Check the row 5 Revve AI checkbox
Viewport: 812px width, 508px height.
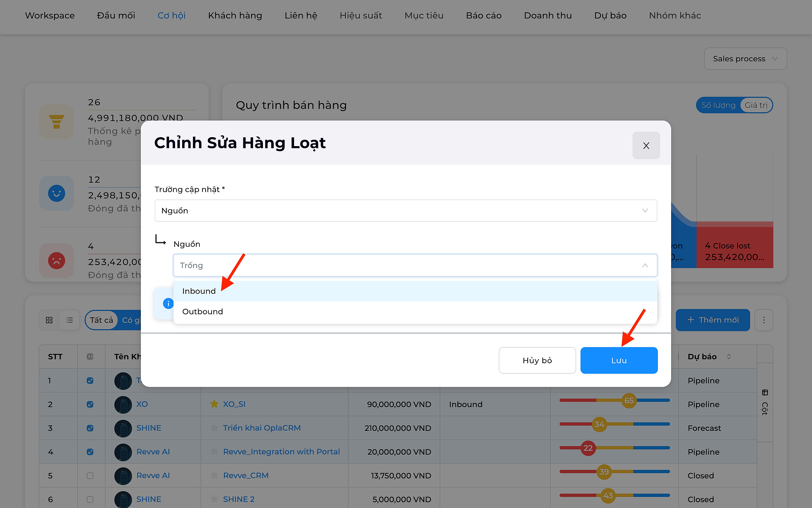click(90, 475)
